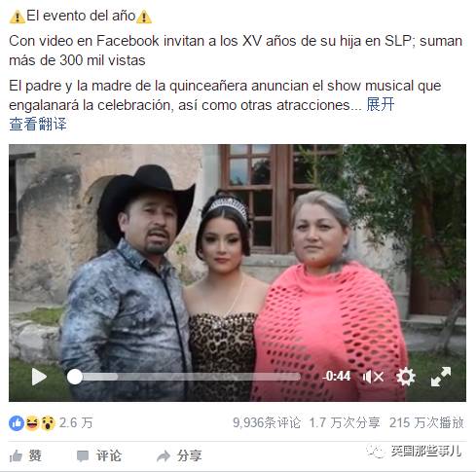
Task: Click the video progress bar handle
Action: (x=75, y=377)
